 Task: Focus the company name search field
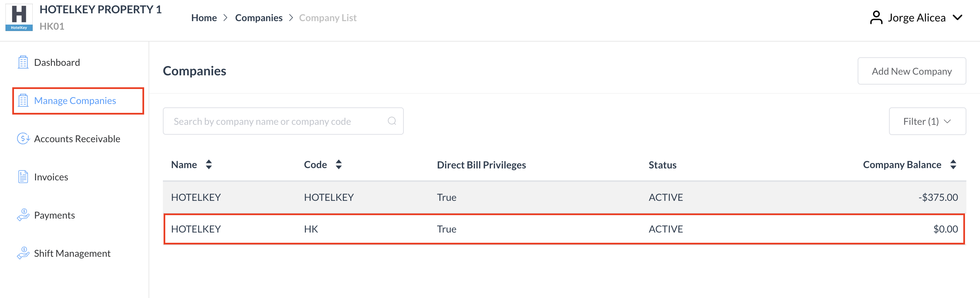point(278,121)
